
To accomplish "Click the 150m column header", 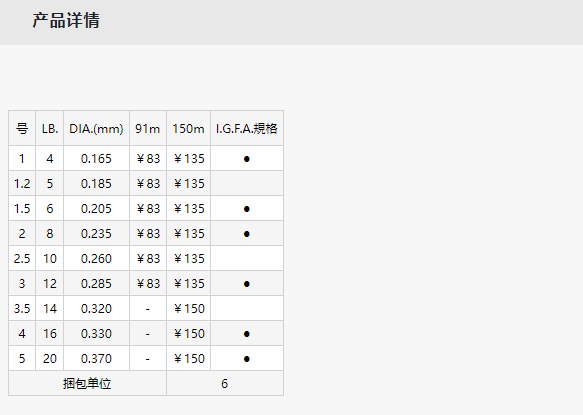I will [x=189, y=128].
